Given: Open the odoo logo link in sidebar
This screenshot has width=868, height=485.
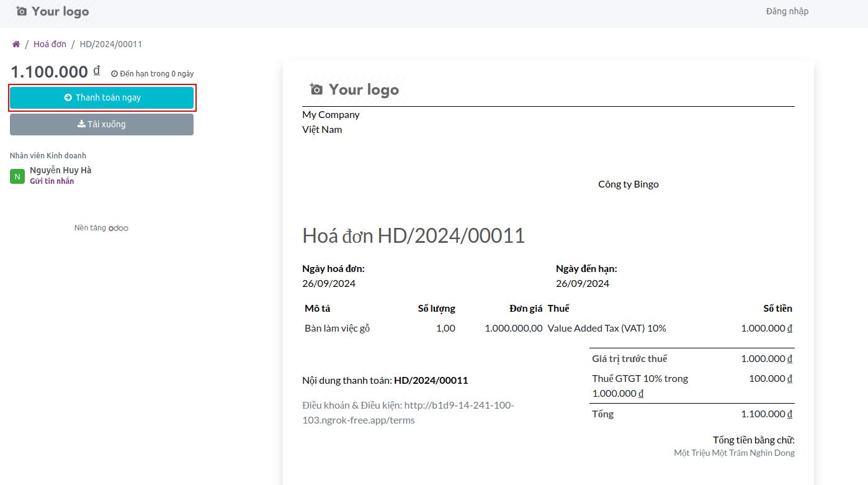Looking at the screenshot, I should (x=119, y=228).
